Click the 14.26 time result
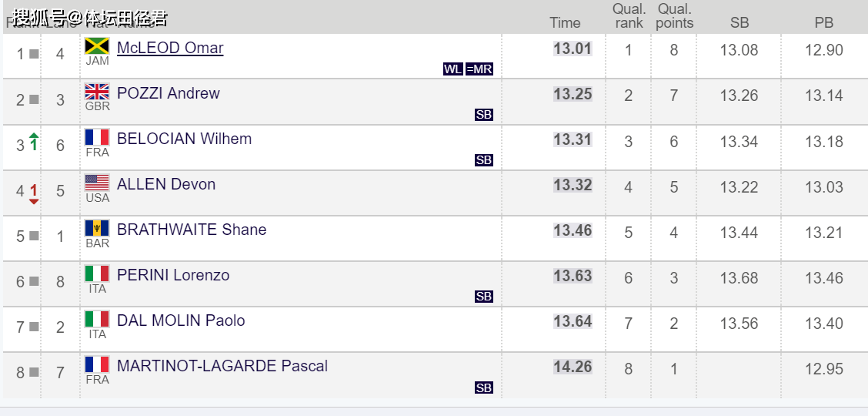The width and height of the screenshot is (868, 416). coord(573,367)
